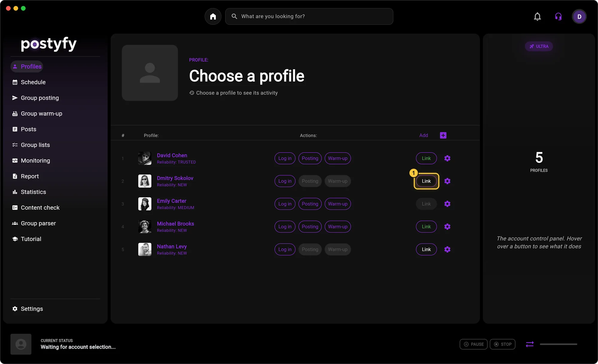Click the ULTRA plan badge

tap(539, 46)
